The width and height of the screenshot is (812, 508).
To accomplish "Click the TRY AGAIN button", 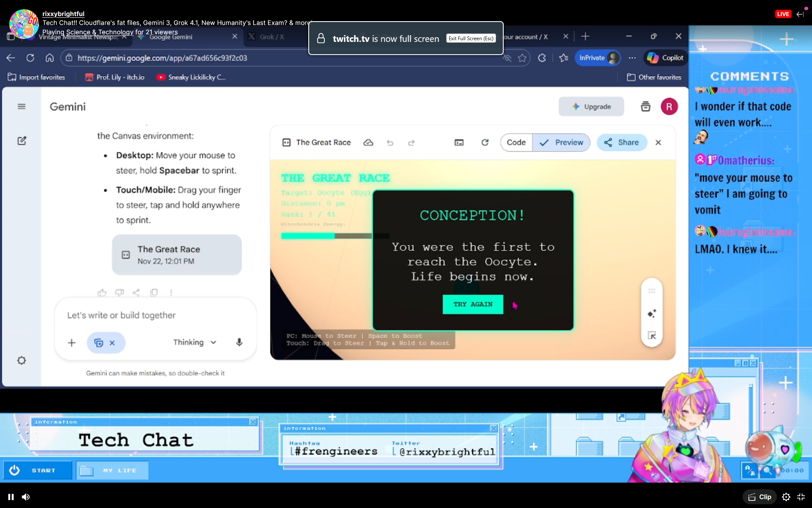I will coord(473,304).
